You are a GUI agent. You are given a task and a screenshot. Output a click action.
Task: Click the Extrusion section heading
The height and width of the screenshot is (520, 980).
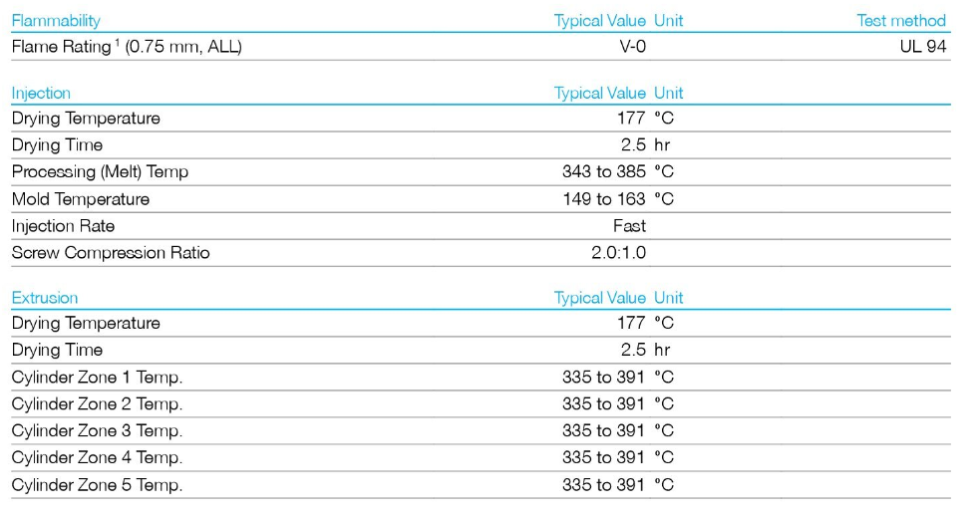click(45, 298)
